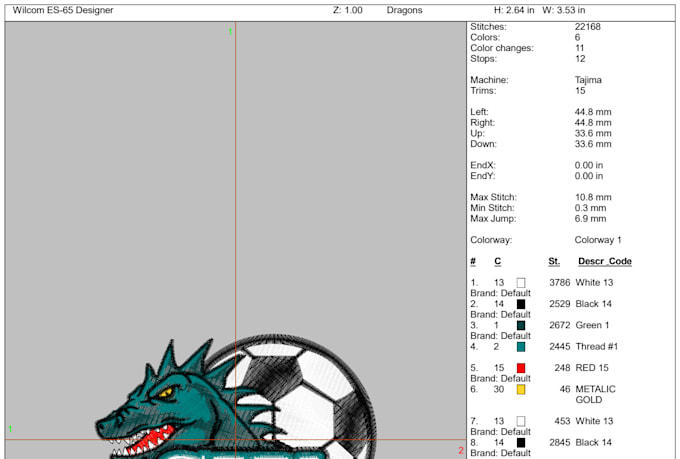Image resolution: width=680 pixels, height=459 pixels.
Task: Click the white swatch in row 7
Action: 521,421
